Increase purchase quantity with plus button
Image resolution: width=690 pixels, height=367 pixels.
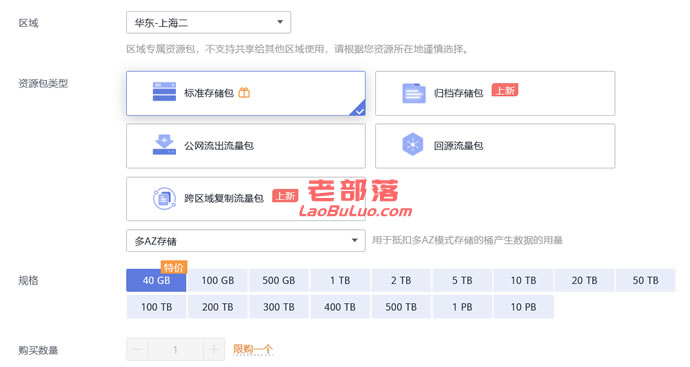(214, 350)
